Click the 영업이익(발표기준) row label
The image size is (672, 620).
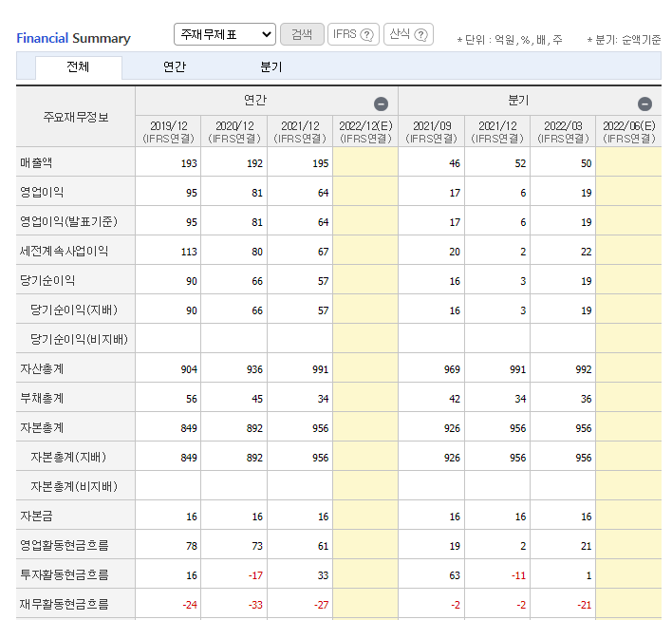point(68,221)
